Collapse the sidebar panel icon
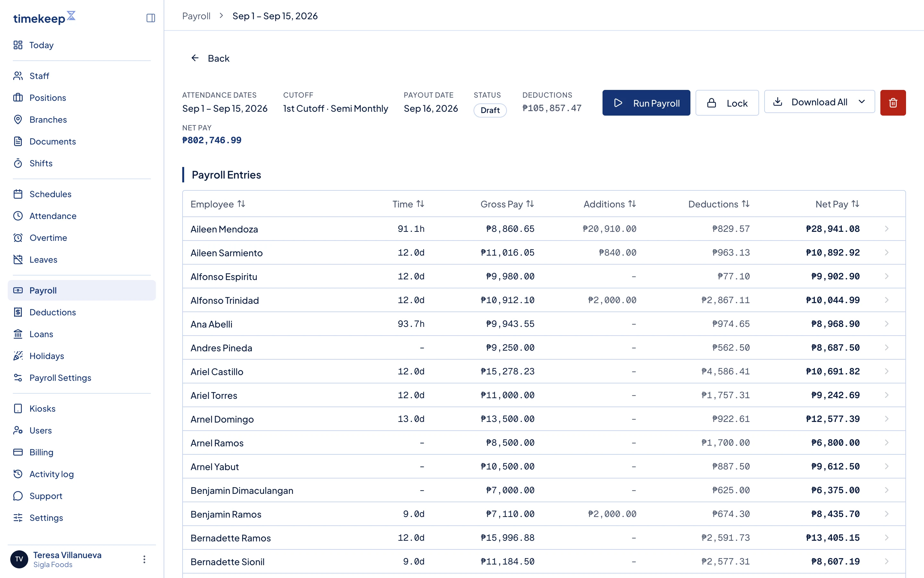The height and width of the screenshot is (578, 924). coord(150,18)
